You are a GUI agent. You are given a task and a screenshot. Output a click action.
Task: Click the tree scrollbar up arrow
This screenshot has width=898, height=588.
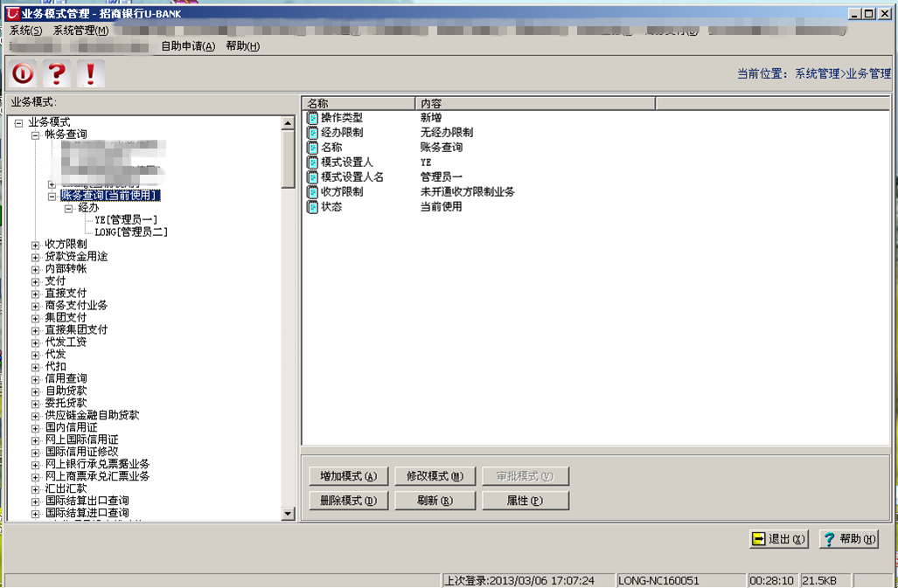[x=288, y=123]
